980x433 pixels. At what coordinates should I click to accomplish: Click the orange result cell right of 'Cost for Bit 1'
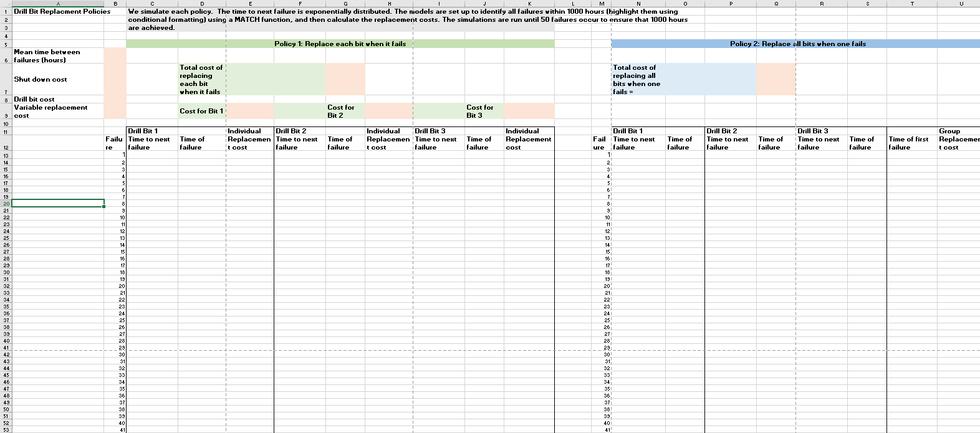point(250,111)
